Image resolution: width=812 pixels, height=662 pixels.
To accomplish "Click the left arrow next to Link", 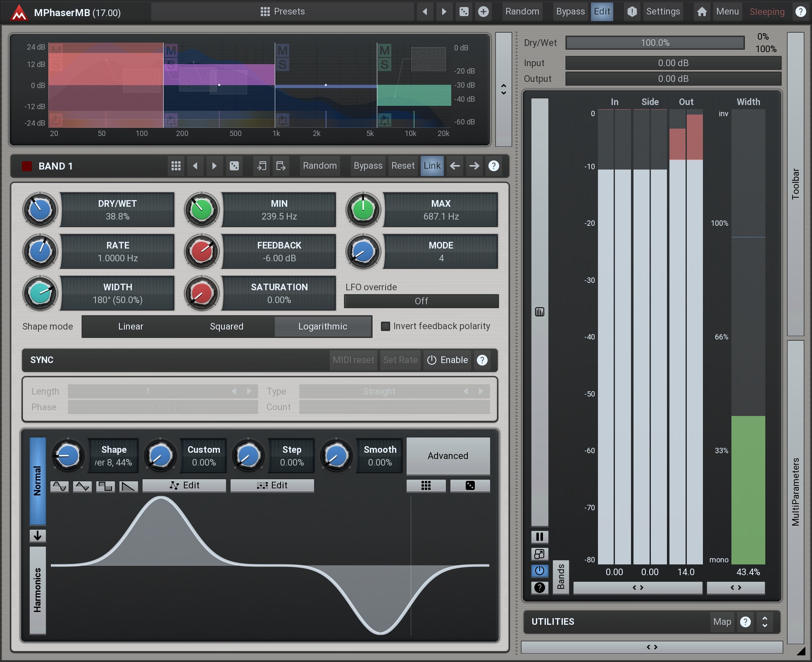I will pyautogui.click(x=455, y=166).
